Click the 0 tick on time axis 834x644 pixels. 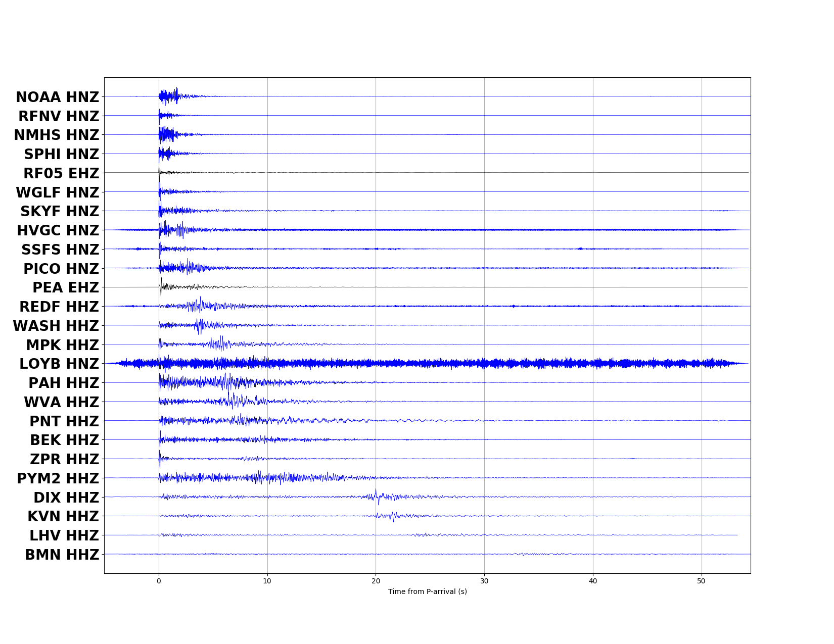tap(159, 581)
